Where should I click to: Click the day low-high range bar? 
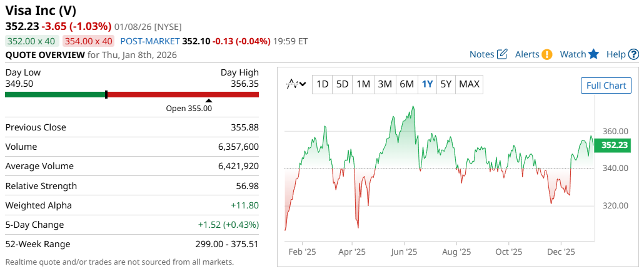pos(131,94)
